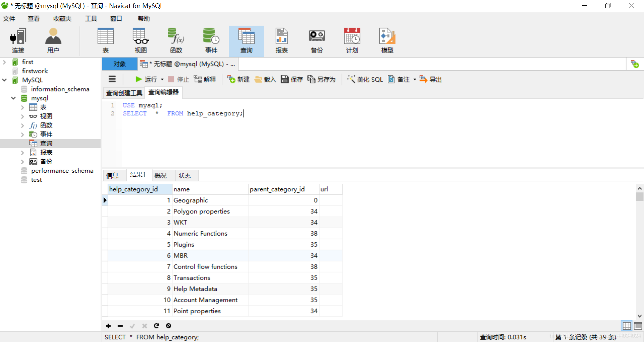644x342 pixels.
Task: Expand the 视图 views tree node
Action: 22,116
